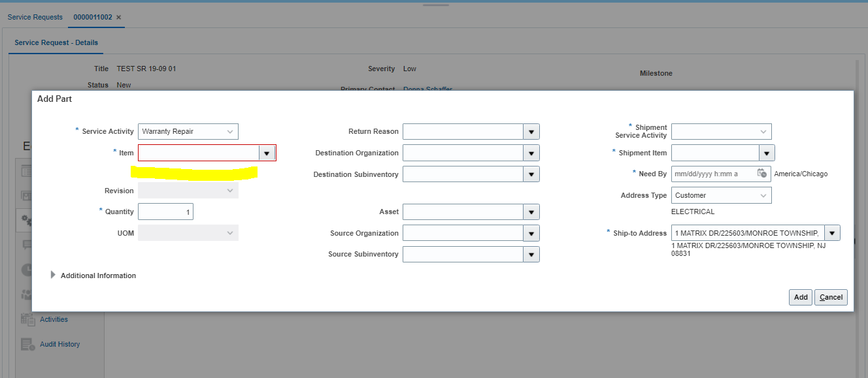The height and width of the screenshot is (378, 868).
Task: Select the 0000011002 tab
Action: tap(93, 17)
